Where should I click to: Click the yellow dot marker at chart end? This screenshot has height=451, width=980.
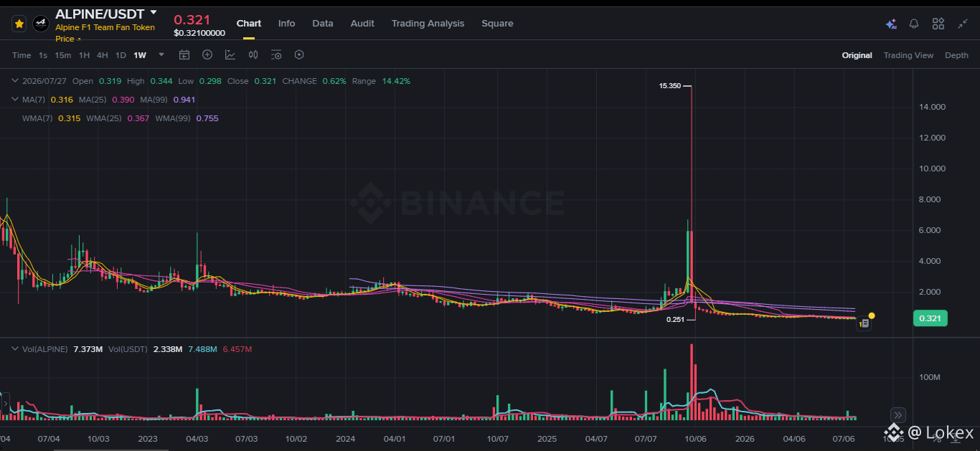pyautogui.click(x=872, y=315)
